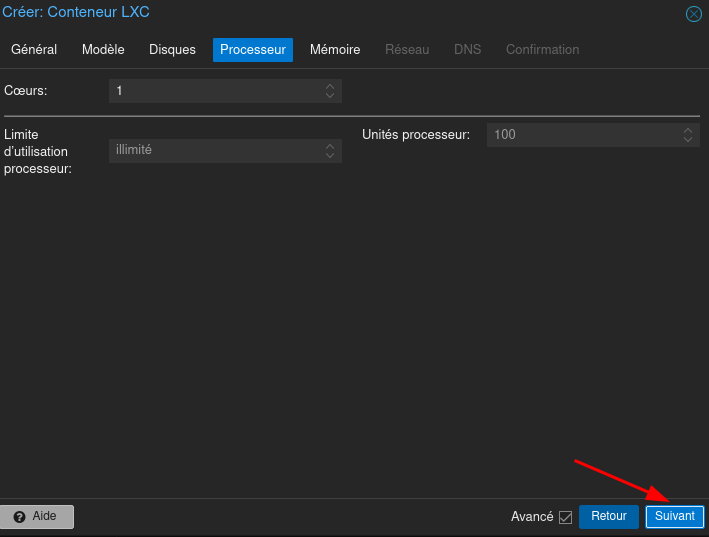
Task: Increase the Cœurs value with up arrow
Action: [330, 87]
